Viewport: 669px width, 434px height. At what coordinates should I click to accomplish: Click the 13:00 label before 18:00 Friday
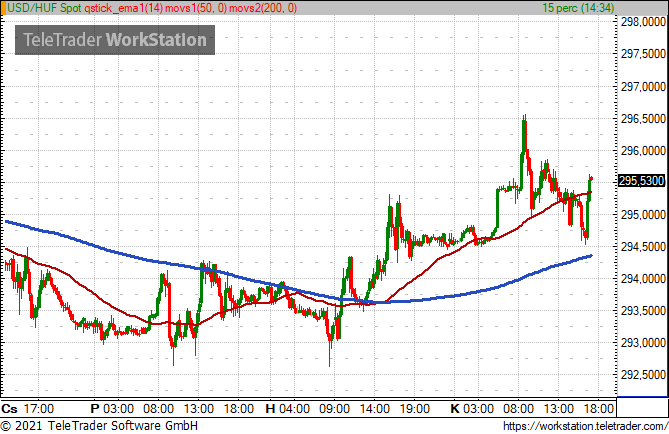(x=198, y=409)
